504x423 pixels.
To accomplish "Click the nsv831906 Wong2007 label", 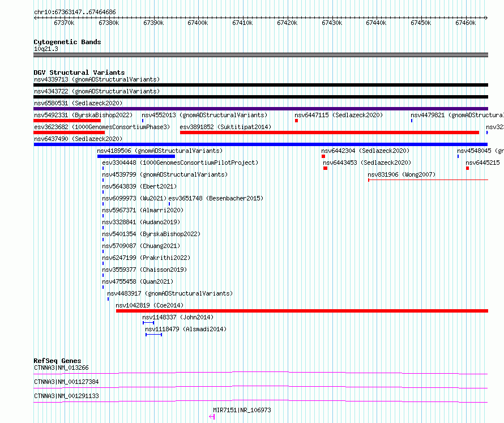I will pos(402,174).
